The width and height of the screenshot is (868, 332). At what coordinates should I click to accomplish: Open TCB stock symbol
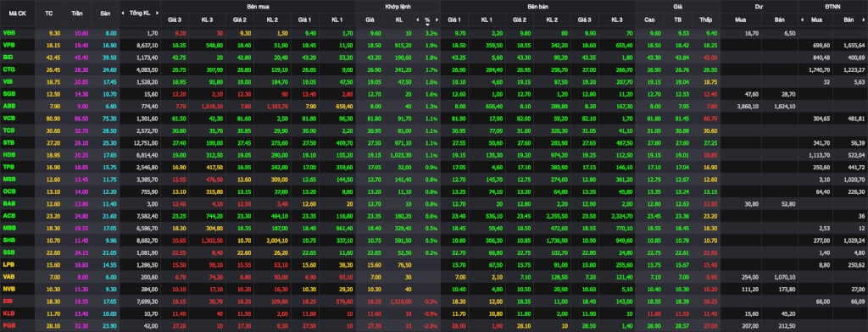8,130
